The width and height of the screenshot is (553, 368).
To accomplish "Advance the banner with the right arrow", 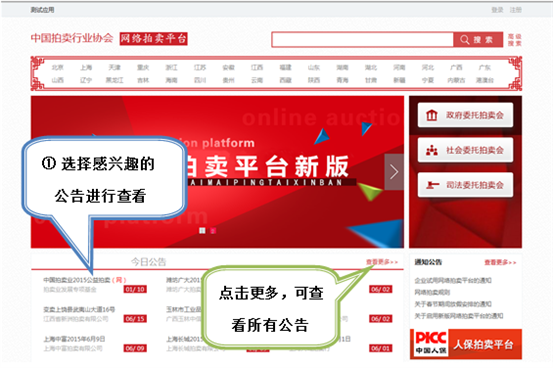I will click(x=394, y=172).
